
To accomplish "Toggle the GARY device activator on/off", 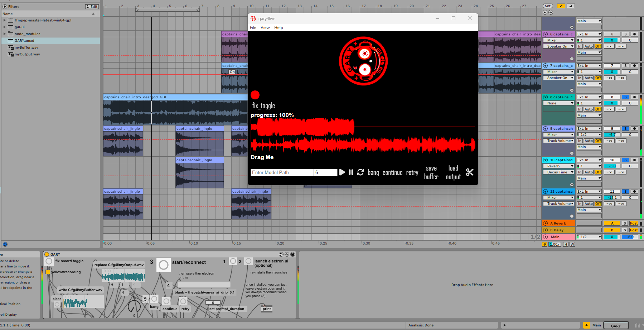I will [47, 255].
